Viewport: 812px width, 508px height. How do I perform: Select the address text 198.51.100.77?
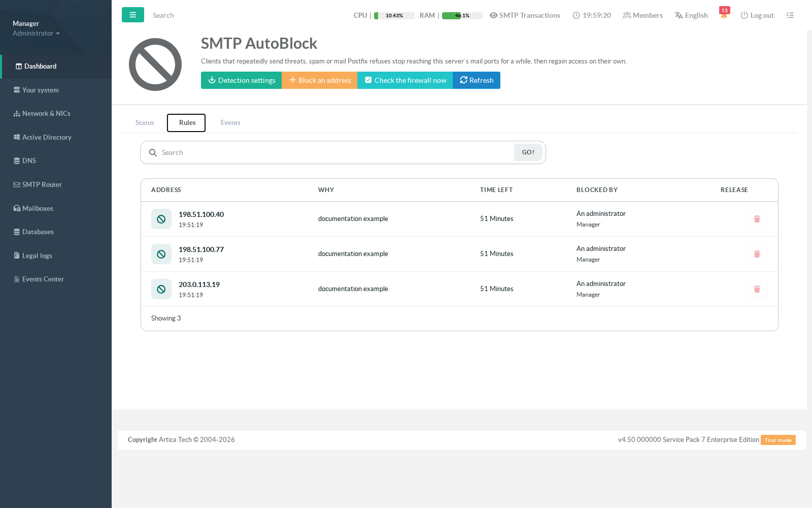pos(201,249)
